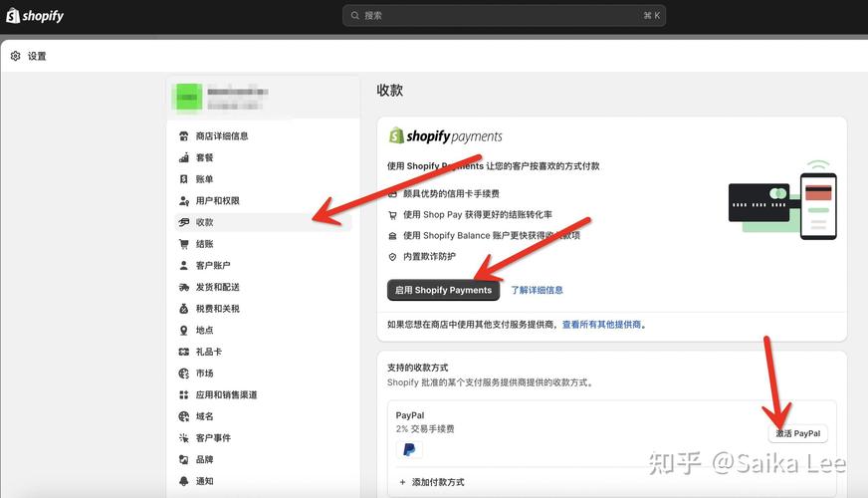
Task: Click the 礼品卡 gift card icon
Action: 184,352
